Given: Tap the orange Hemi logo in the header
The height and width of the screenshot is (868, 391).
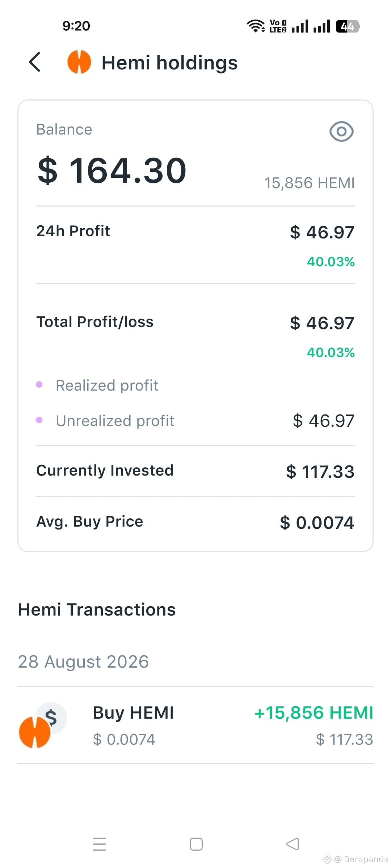Looking at the screenshot, I should (x=79, y=62).
